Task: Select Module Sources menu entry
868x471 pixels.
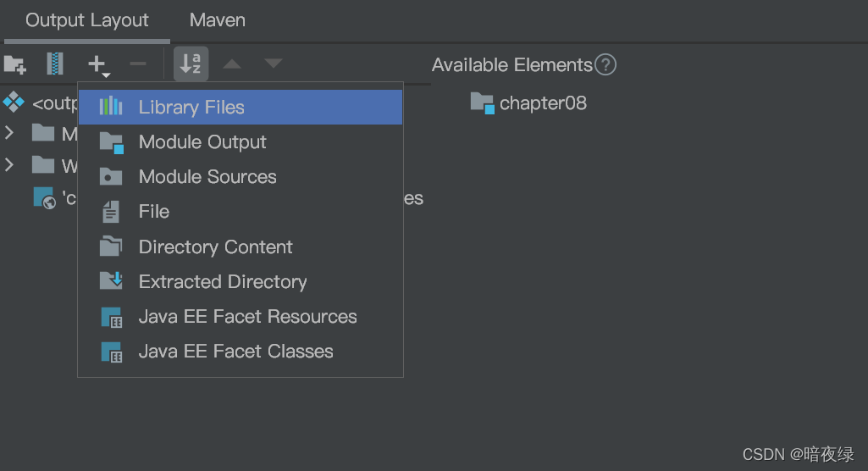Action: point(207,177)
